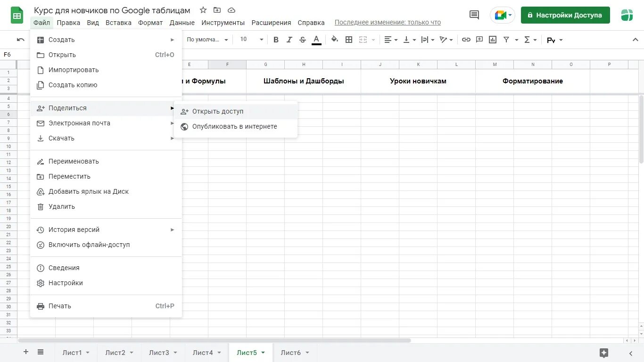Click the undo arrow icon

coord(20,40)
